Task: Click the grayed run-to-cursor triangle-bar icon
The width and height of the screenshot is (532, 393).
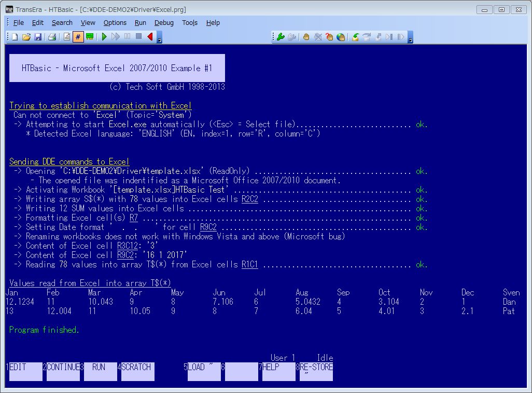Action: pos(389,37)
